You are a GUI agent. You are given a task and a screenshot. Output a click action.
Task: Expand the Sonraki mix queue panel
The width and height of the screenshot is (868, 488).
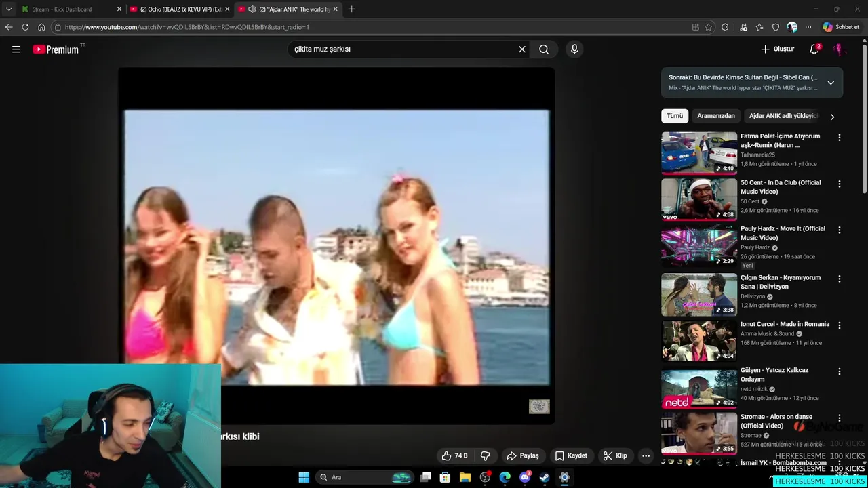(831, 83)
